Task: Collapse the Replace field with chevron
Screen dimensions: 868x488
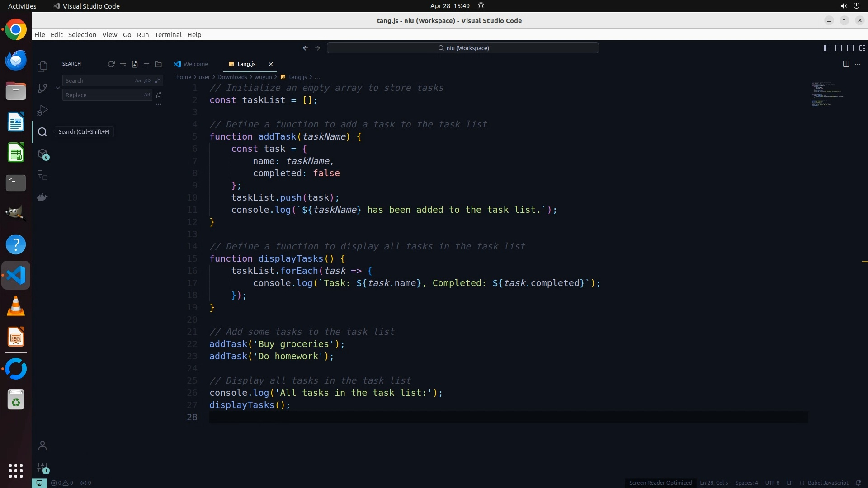Action: tap(58, 88)
